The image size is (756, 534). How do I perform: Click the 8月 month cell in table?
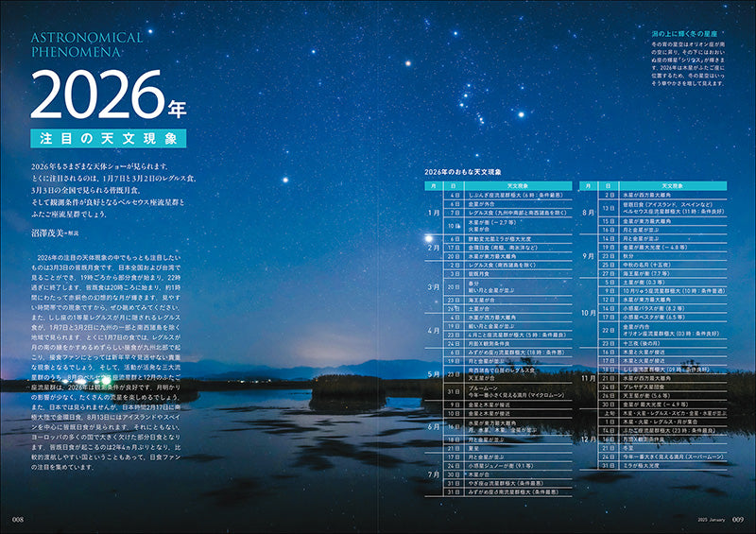[x=599, y=213]
